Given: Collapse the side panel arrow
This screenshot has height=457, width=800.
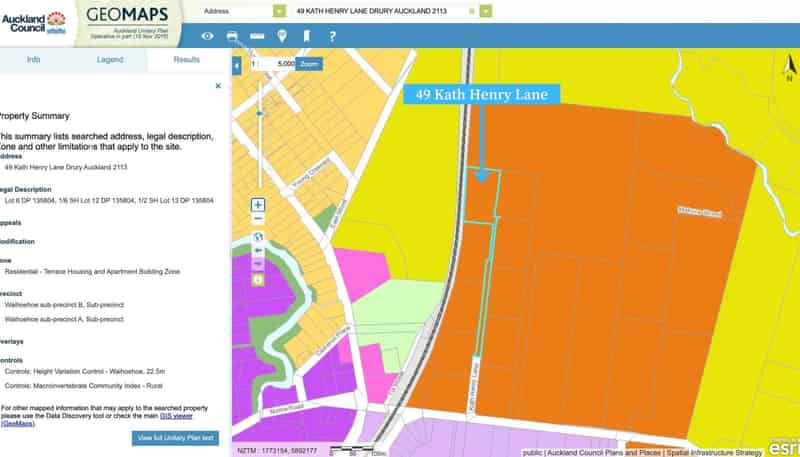Looking at the screenshot, I should pos(237,66).
